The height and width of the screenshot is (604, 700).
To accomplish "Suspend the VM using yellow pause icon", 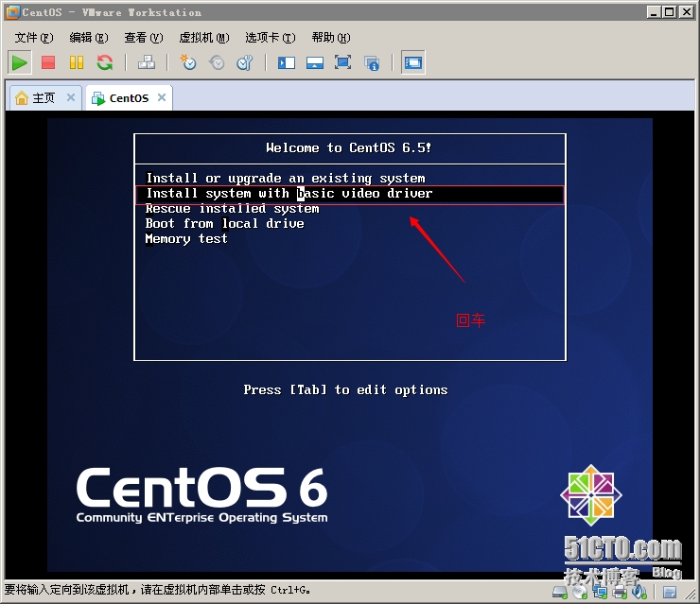I will pos(77,63).
